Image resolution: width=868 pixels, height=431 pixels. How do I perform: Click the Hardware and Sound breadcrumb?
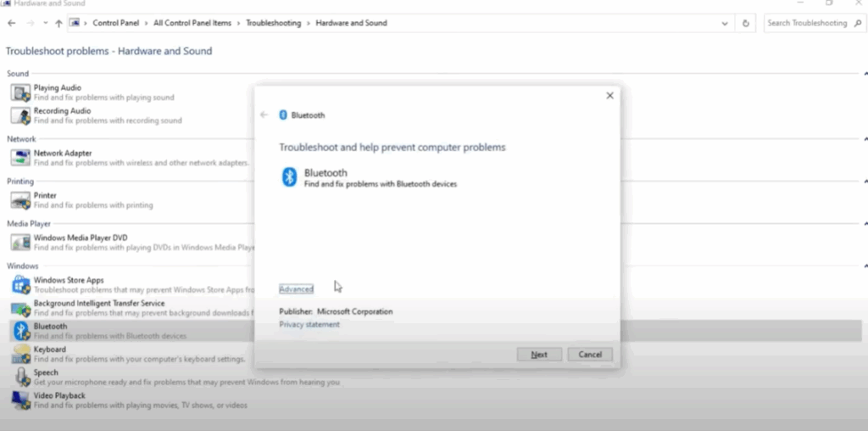351,23
